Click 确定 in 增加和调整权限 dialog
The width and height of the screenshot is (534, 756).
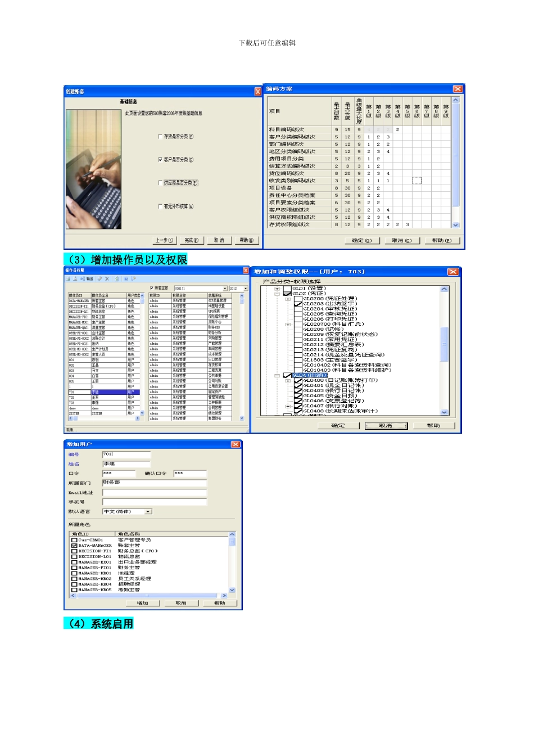click(x=338, y=426)
